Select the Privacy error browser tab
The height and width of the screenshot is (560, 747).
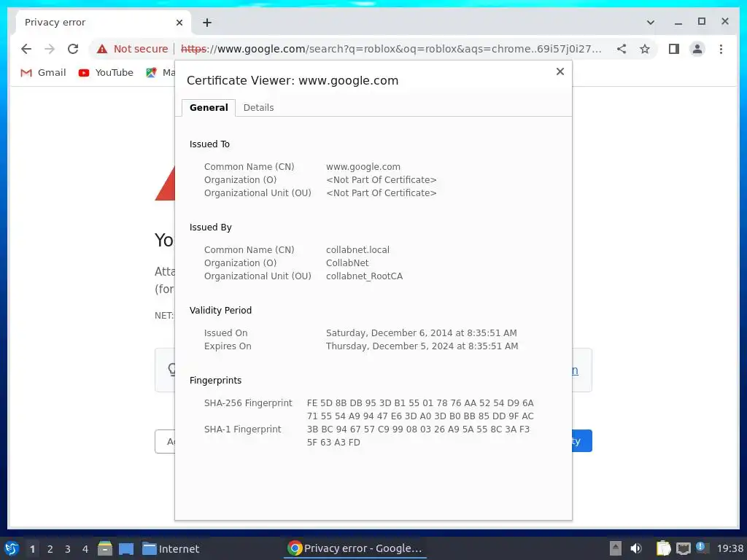click(102, 23)
